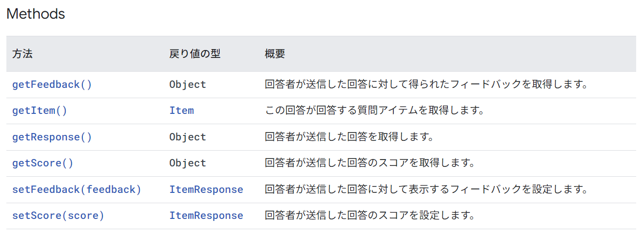Screen dimensions: 644x241
Task: Click the getFeedback() description text
Action: [x=426, y=84]
